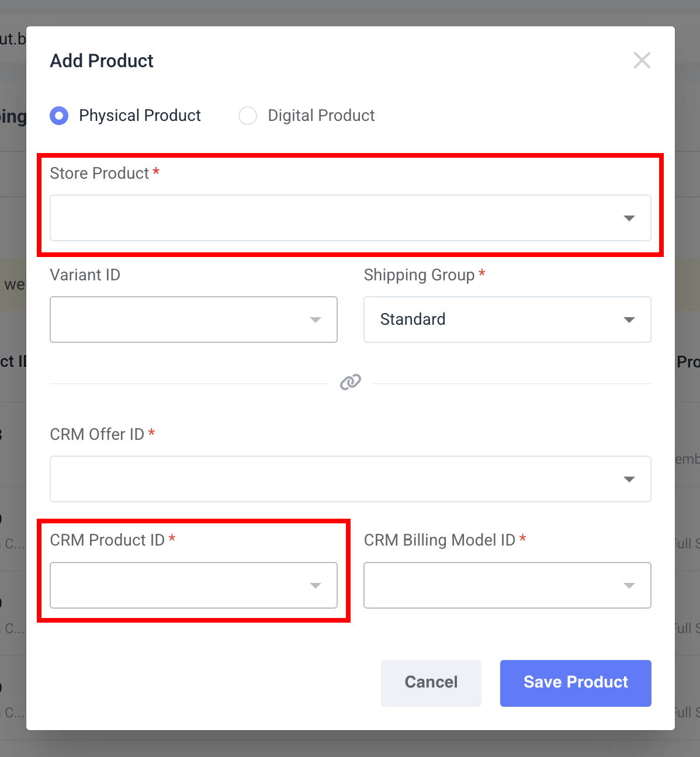The height and width of the screenshot is (757, 700).
Task: Click the Save Product button
Action: pos(576,683)
